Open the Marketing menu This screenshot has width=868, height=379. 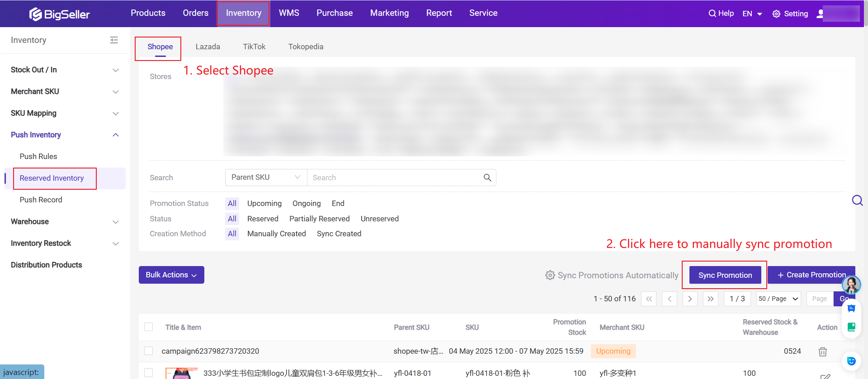[390, 13]
